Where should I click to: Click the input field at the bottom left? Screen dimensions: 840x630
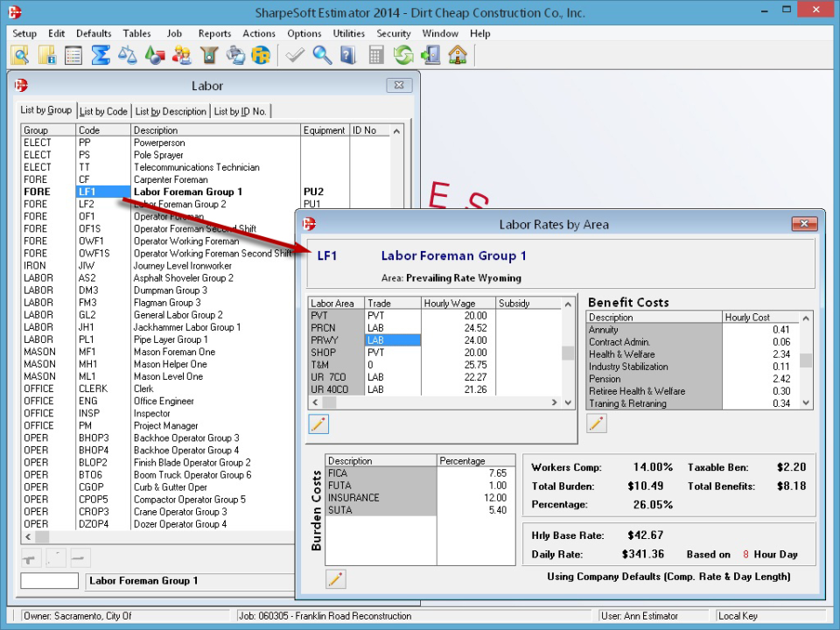tap(48, 580)
